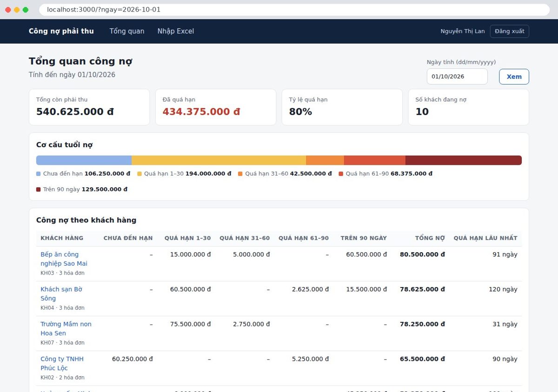Click the Quá hạn 61–90 legend square
This screenshot has width=558, height=392.
click(x=341, y=174)
